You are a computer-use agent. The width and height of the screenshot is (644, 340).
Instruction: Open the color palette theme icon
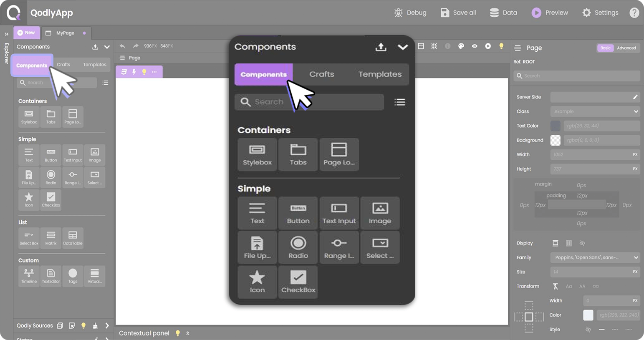click(461, 46)
